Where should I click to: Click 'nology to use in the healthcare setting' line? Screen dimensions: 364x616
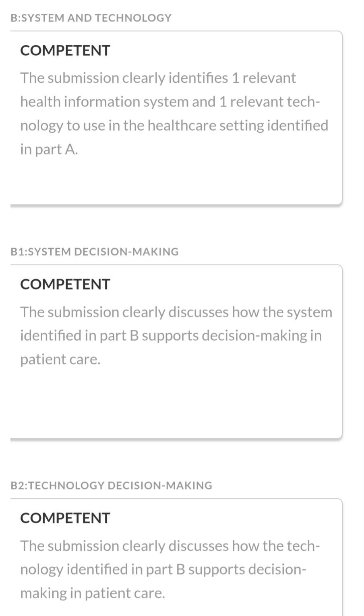pos(143,125)
